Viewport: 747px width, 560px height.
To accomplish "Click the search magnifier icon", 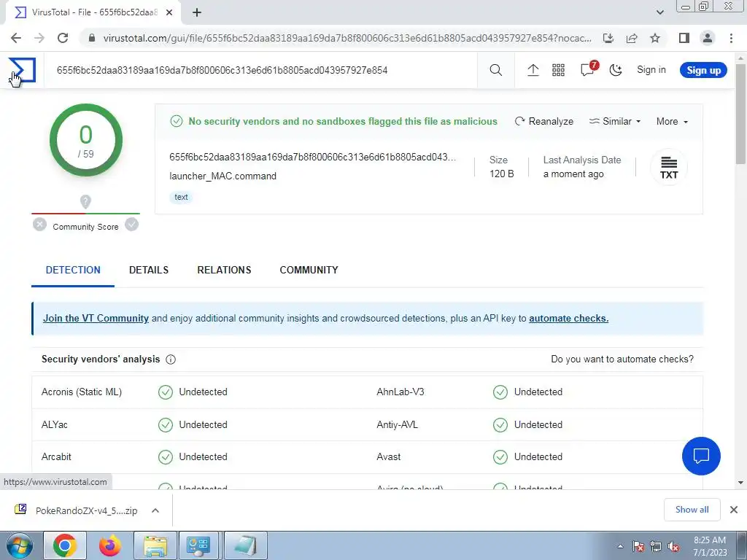I will pyautogui.click(x=495, y=70).
